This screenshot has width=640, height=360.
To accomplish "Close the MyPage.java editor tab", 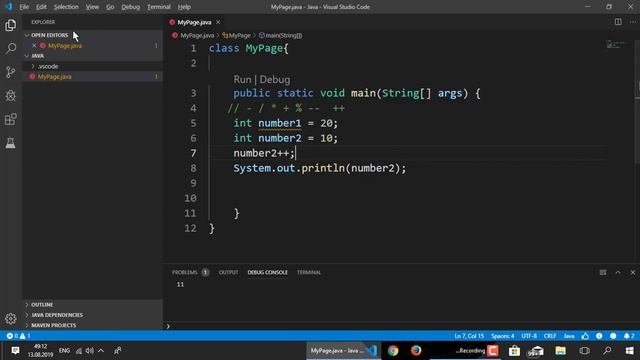I will 218,22.
